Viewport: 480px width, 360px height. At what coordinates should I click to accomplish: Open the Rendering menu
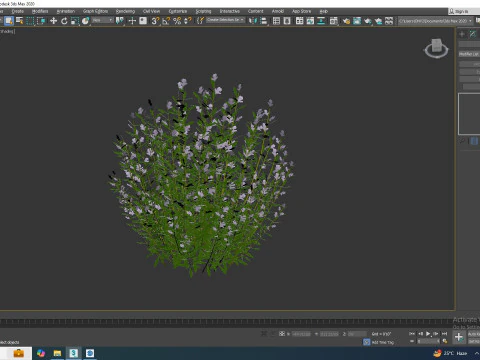pyautogui.click(x=125, y=11)
